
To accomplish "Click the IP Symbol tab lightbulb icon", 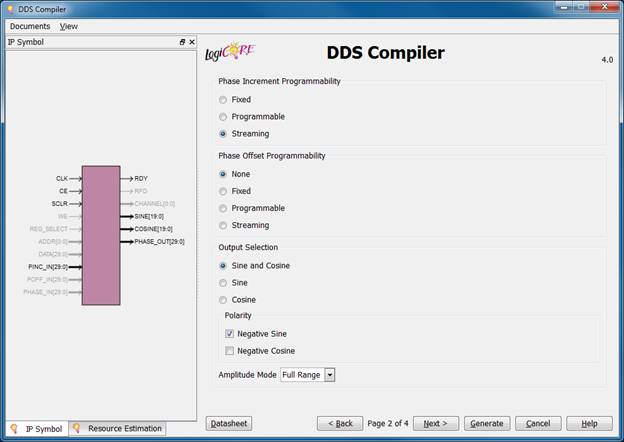I will 14,428.
